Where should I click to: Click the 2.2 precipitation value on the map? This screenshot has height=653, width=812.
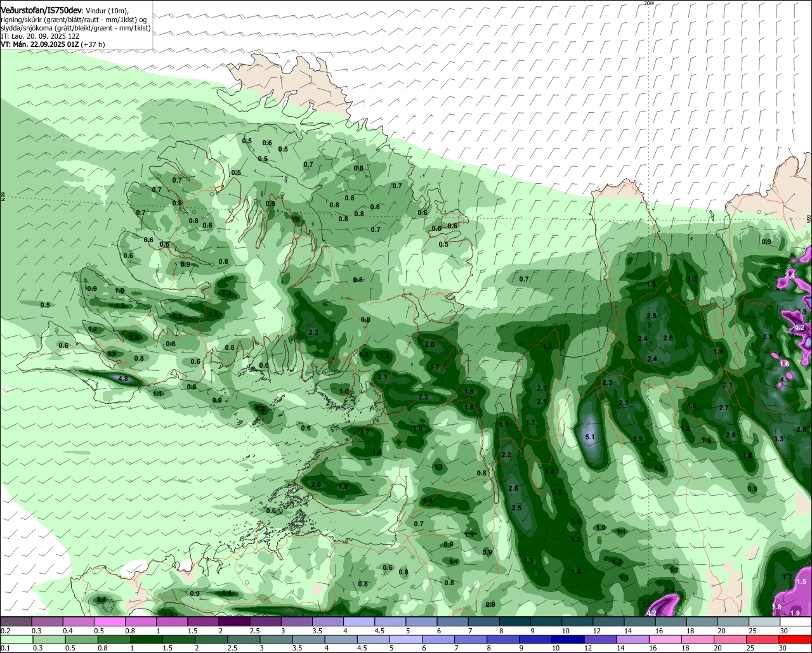click(506, 455)
